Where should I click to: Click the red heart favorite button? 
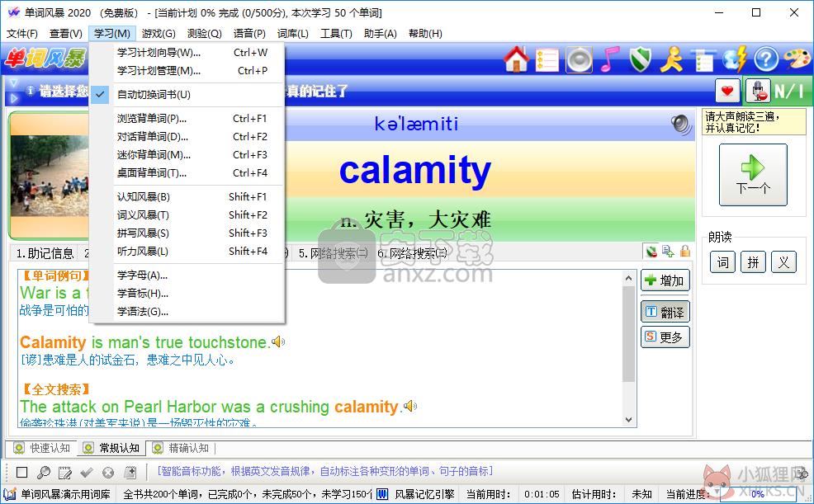[727, 92]
